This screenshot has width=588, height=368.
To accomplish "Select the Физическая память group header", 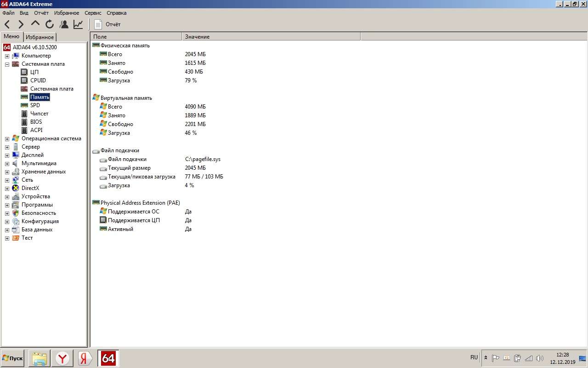I will coord(125,46).
